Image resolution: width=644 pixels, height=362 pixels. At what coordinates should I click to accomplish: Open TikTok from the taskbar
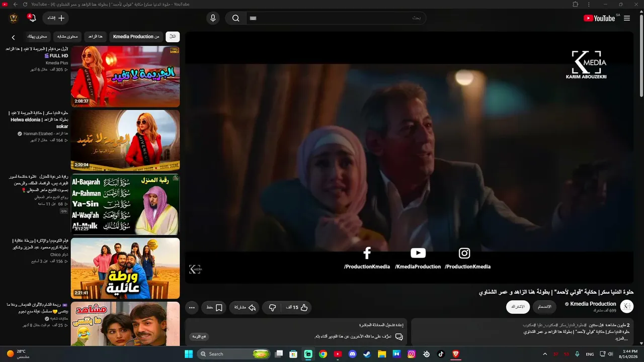click(441, 354)
